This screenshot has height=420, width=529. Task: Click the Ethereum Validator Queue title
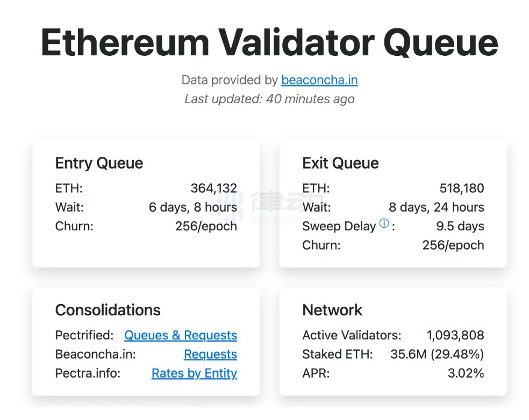click(x=269, y=43)
